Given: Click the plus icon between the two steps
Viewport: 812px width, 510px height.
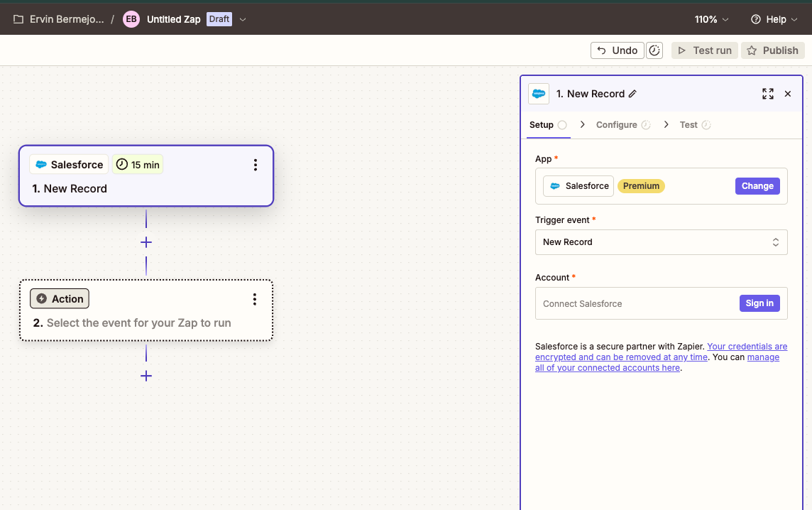Looking at the screenshot, I should 146,242.
